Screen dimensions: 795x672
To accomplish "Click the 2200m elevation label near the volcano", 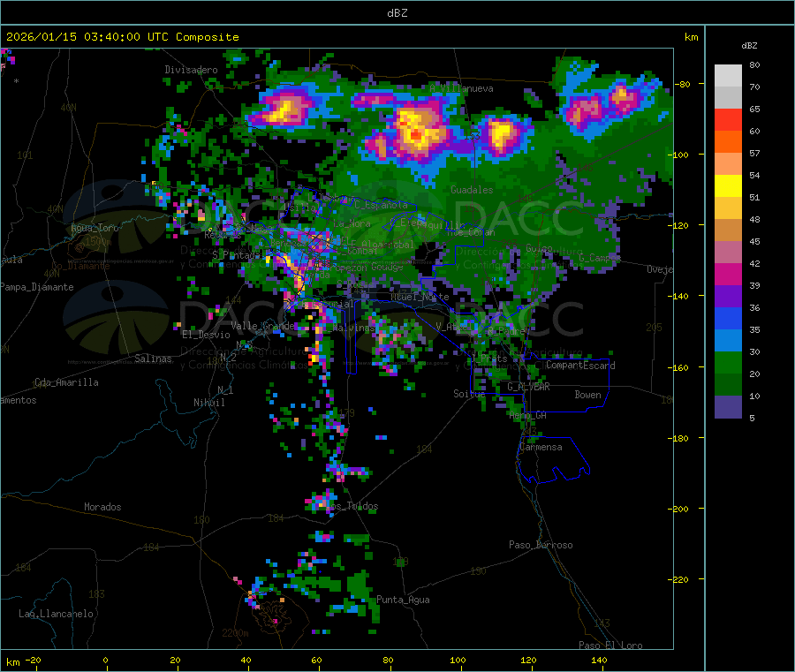I will click(x=235, y=633).
